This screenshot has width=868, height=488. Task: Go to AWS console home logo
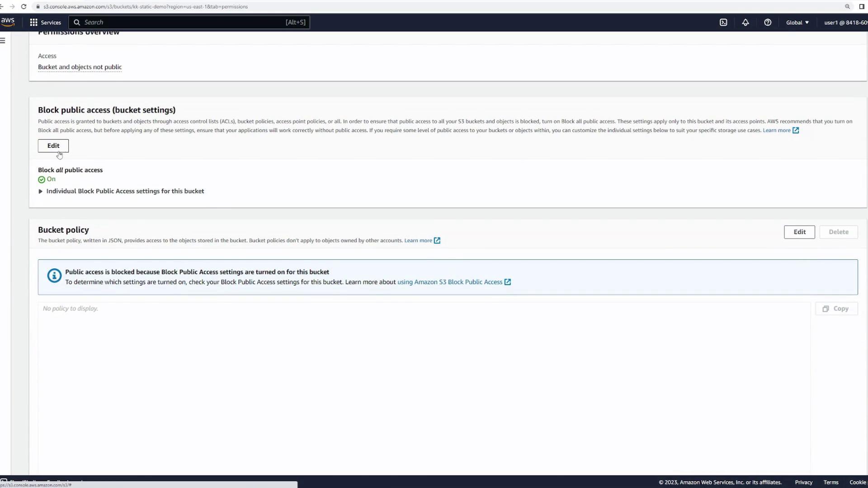coord(8,22)
